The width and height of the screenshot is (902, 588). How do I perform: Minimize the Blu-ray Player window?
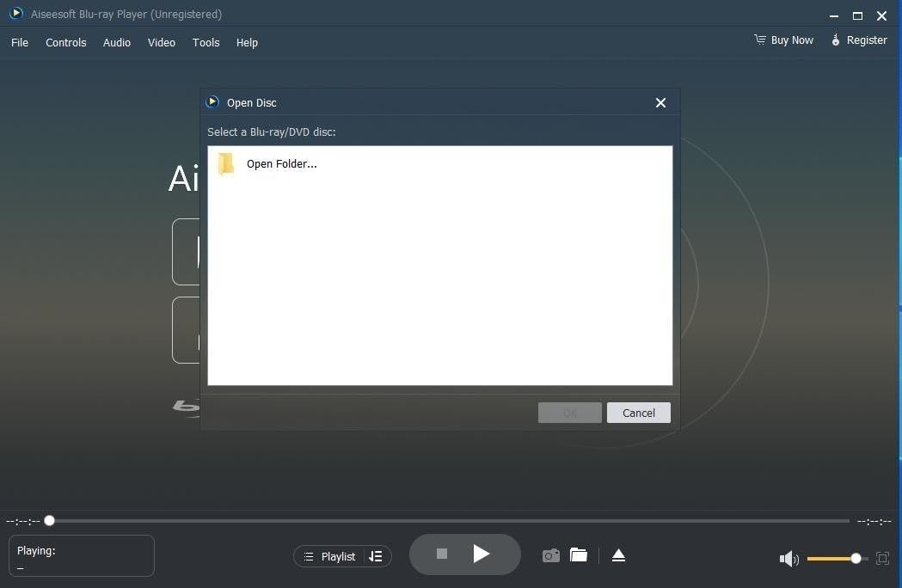[x=833, y=16]
